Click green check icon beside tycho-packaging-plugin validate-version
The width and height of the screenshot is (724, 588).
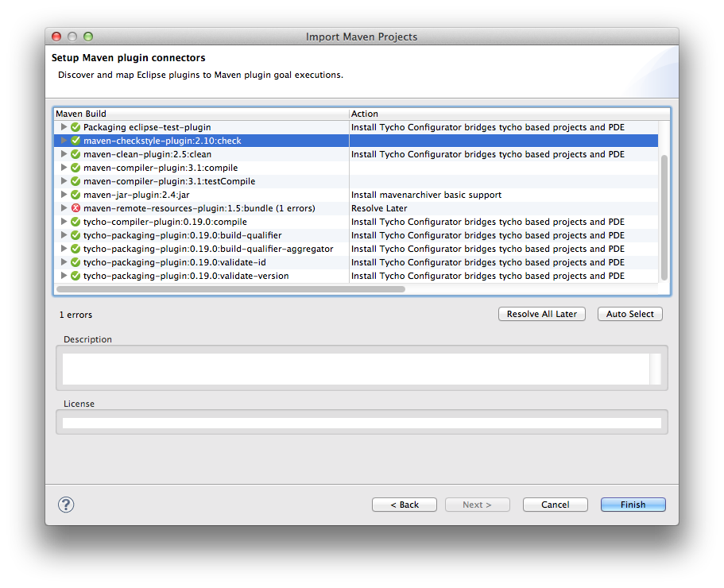75,276
